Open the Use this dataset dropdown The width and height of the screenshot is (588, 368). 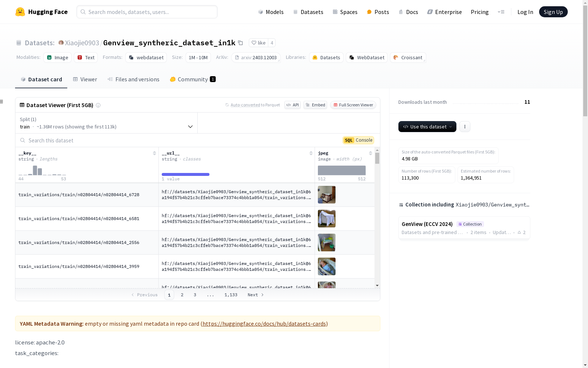(x=427, y=127)
